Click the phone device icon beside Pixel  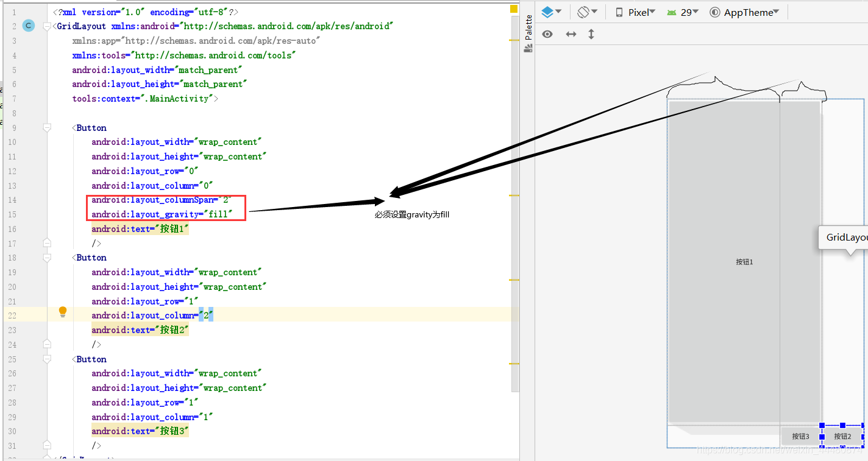click(x=619, y=12)
